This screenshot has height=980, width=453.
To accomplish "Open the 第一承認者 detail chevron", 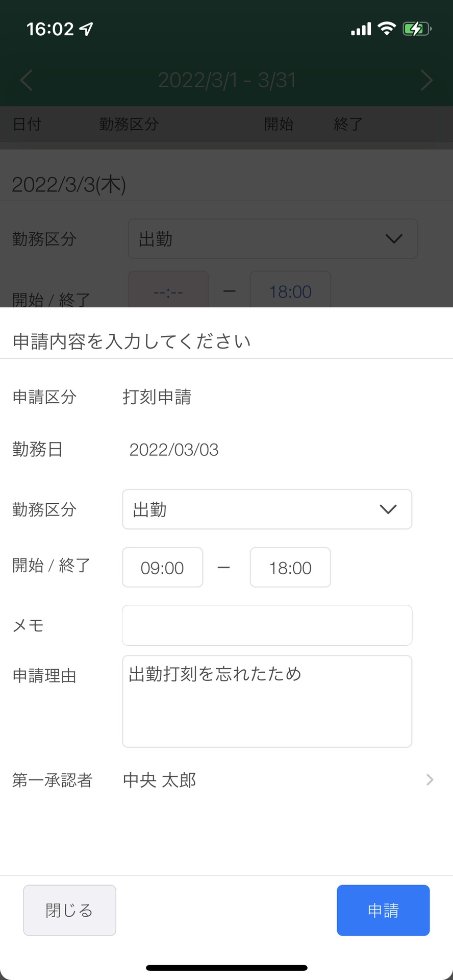I will (430, 779).
